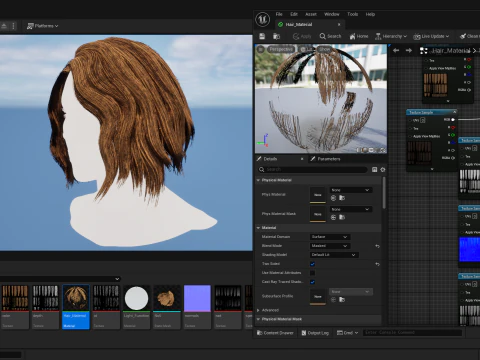This screenshot has height=360, width=480.
Task: Open preview viewport hamburger options menu
Action: coord(261,49)
